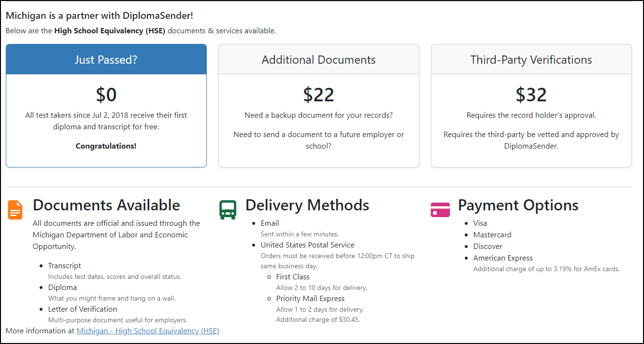Open Michigan - High School Equivalency (HSE) link
Screen dimensions: 644x344
[148, 331]
